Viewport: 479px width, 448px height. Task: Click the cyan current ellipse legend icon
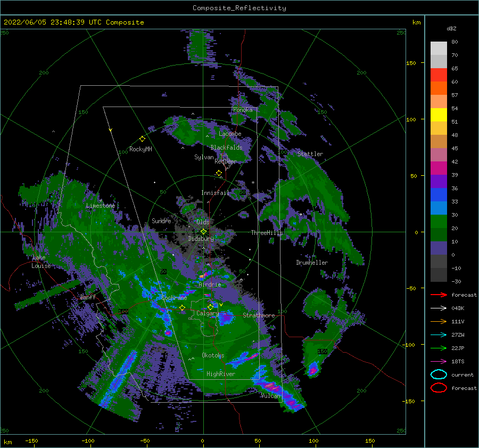[x=439, y=374]
